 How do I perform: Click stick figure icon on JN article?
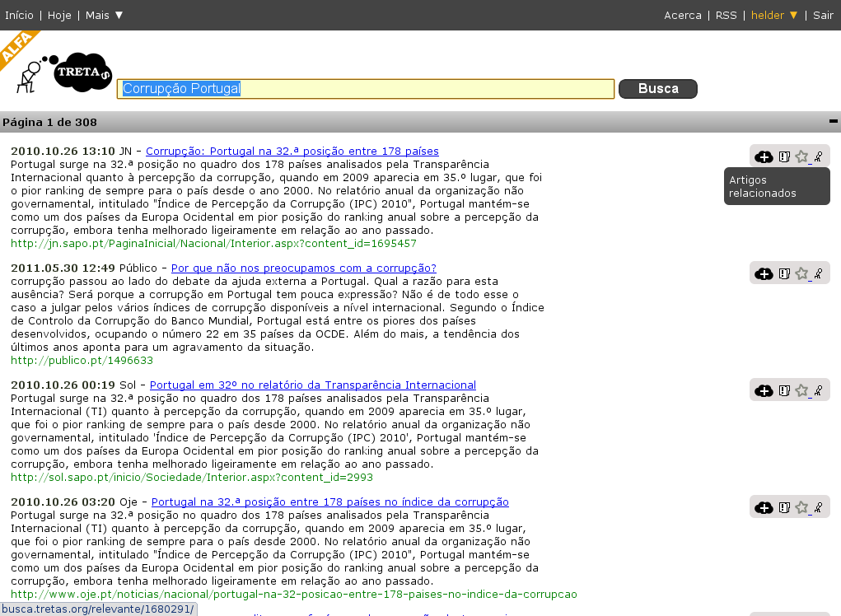click(x=818, y=156)
